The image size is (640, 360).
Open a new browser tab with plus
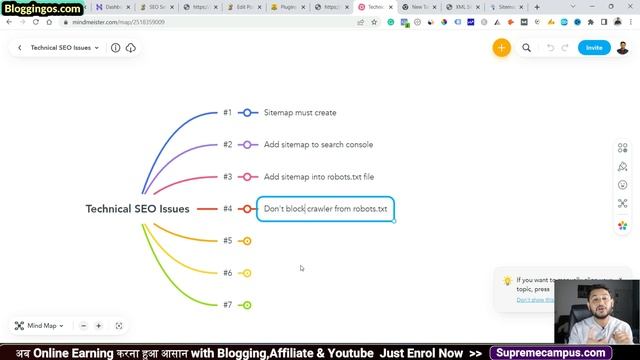[537, 7]
